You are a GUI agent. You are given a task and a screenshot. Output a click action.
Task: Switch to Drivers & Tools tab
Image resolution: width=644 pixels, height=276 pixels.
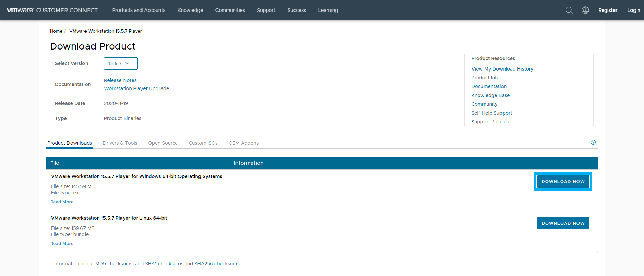(120, 143)
